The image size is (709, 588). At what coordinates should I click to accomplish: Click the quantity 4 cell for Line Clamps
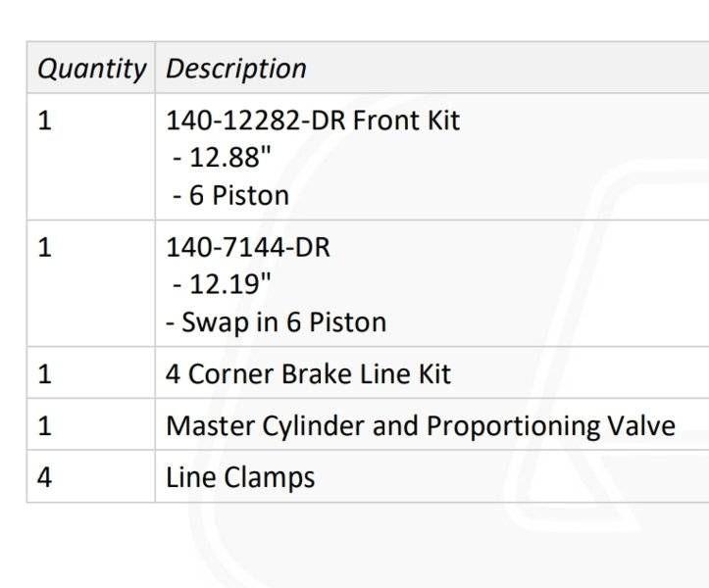(x=91, y=476)
